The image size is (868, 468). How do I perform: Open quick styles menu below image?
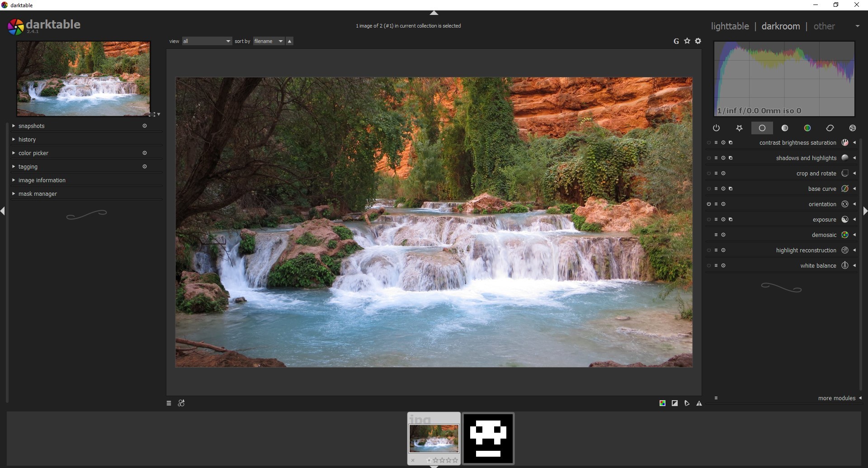point(181,403)
